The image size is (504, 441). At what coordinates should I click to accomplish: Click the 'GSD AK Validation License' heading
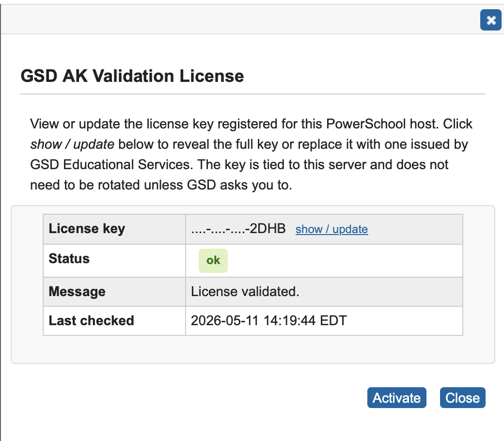(x=132, y=76)
